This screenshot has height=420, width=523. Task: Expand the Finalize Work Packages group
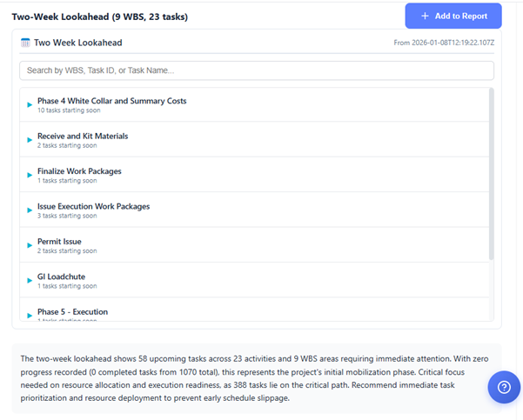point(30,176)
